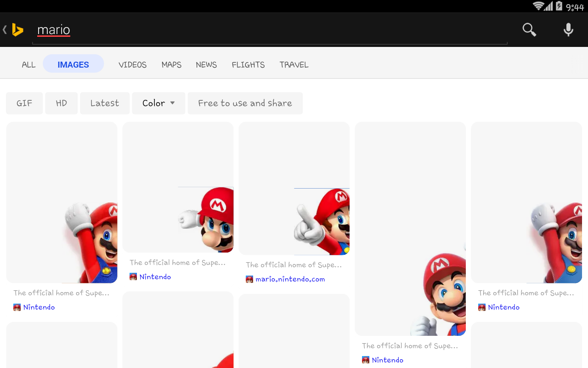Apply Free to use and share filter
588x368 pixels.
(x=245, y=103)
